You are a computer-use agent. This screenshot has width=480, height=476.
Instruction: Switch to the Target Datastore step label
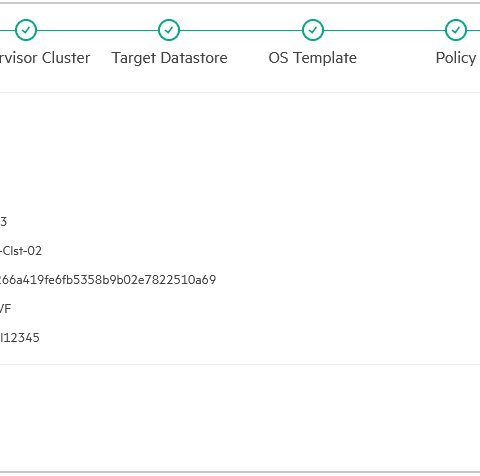tap(169, 58)
